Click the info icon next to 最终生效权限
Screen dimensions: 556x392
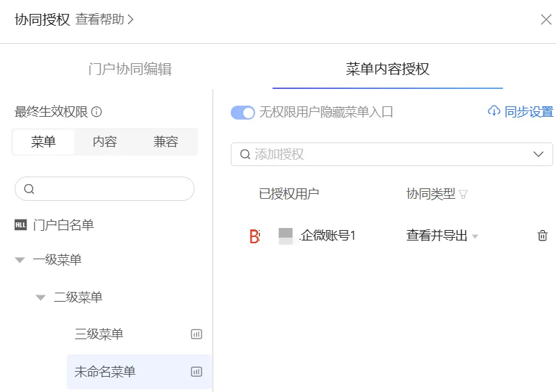[x=97, y=112]
